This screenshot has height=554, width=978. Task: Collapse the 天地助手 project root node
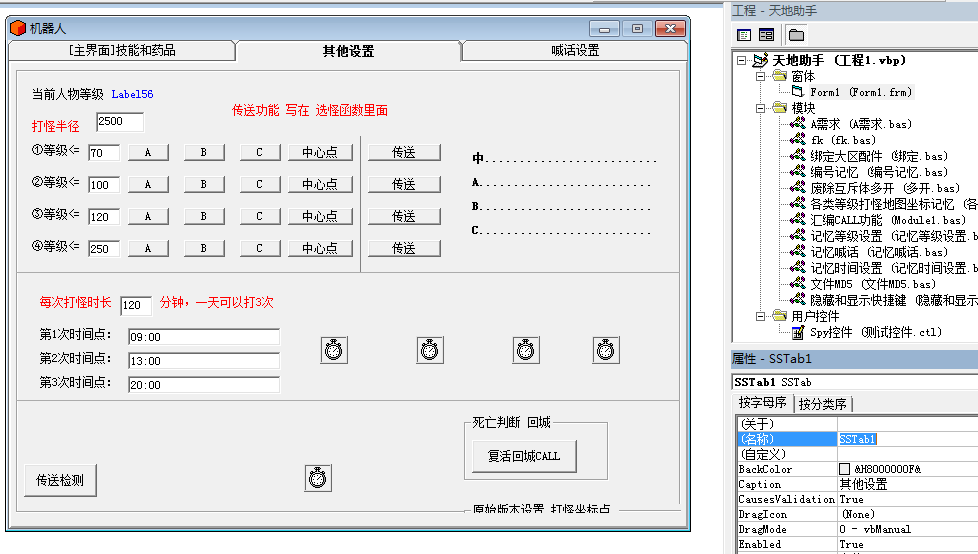pos(742,61)
